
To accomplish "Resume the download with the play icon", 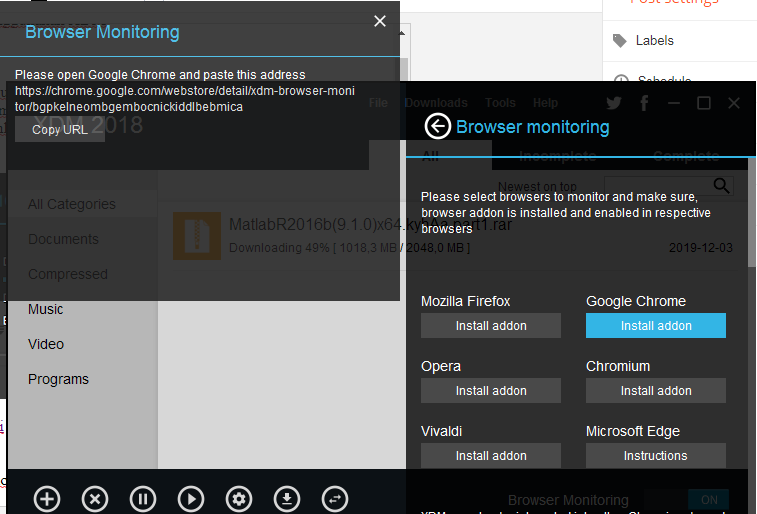I will (191, 499).
